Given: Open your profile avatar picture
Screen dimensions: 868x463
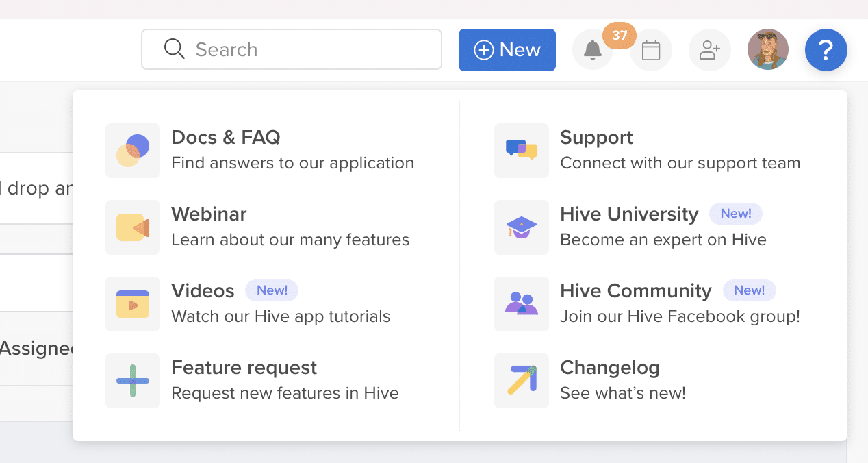Looking at the screenshot, I should tap(767, 49).
